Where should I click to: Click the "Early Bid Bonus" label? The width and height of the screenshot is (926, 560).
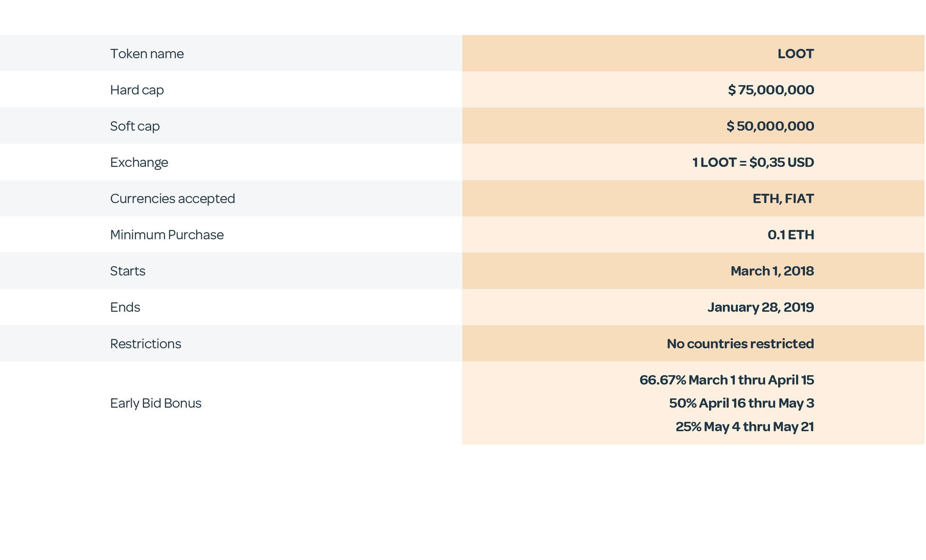pos(156,403)
